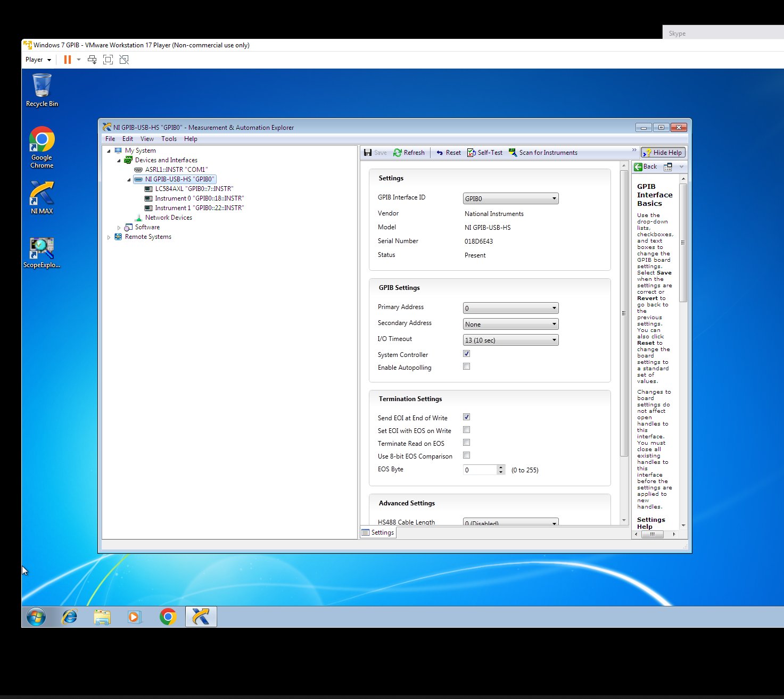784x699 pixels.
Task: Select Instrument 1 GPIB0::22::INSTR
Action: [194, 208]
